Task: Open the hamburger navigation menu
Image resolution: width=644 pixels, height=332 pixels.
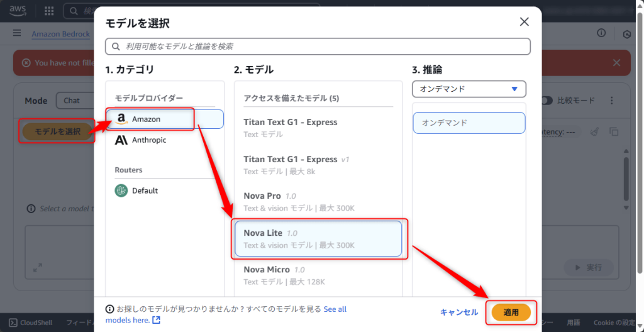Action: pyautogui.click(x=17, y=33)
